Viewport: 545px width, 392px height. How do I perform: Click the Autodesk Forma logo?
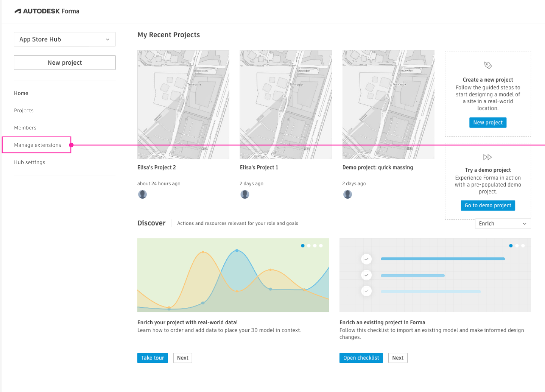point(47,11)
